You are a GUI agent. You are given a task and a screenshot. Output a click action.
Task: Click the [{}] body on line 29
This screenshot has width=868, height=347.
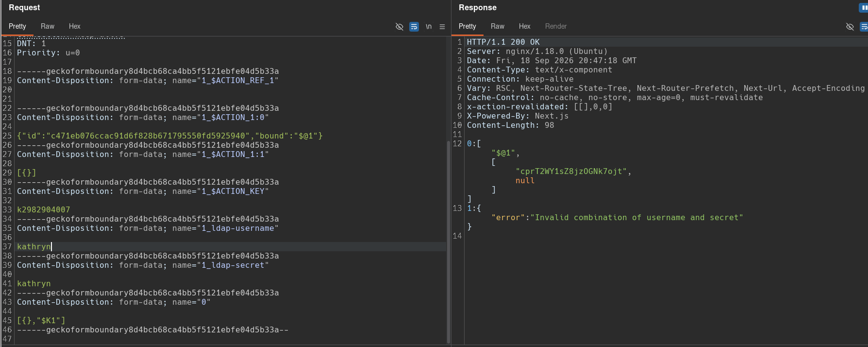pos(27,173)
